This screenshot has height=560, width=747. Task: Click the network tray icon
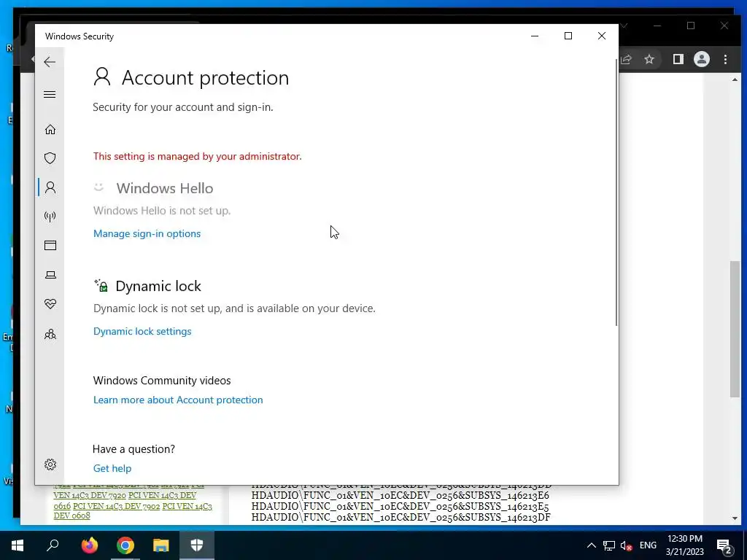coord(609,545)
